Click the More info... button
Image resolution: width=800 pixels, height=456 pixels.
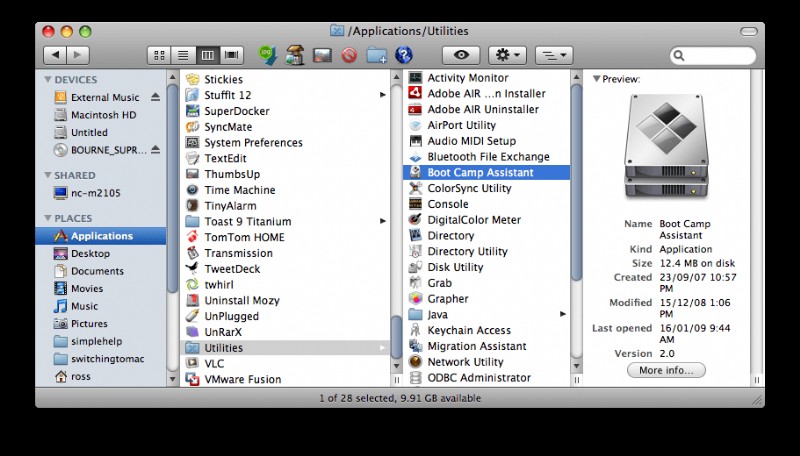[x=666, y=370]
